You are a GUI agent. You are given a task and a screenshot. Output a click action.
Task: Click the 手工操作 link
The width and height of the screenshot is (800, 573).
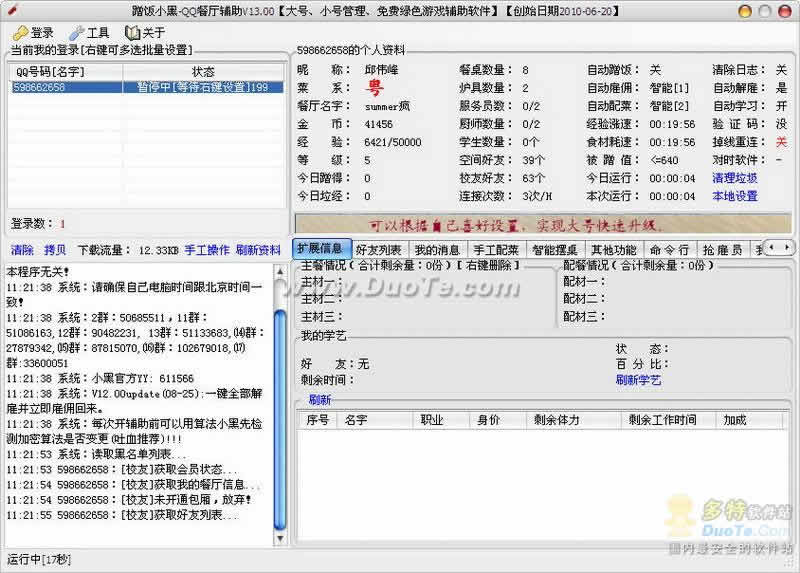207,250
